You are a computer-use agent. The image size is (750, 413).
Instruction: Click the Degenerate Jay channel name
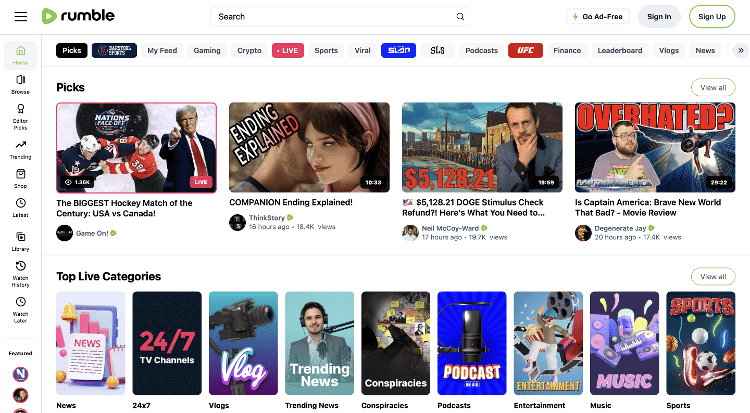coord(620,228)
